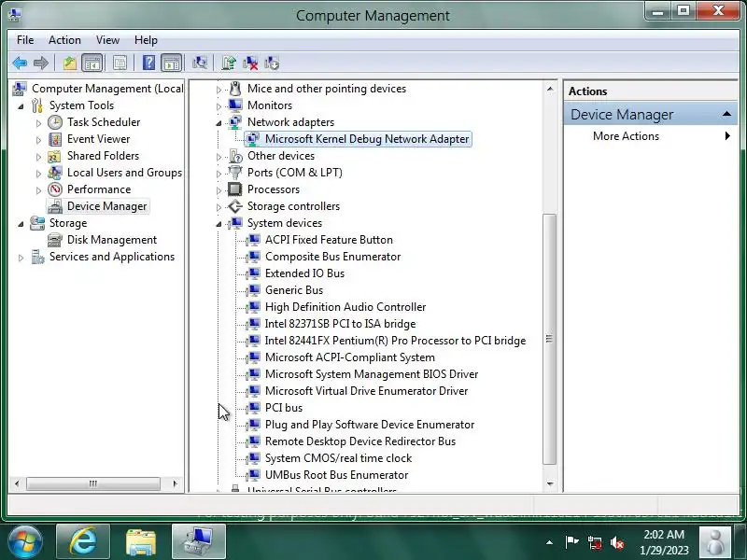Collapse the System devices category
The image size is (747, 560).
[x=218, y=224]
